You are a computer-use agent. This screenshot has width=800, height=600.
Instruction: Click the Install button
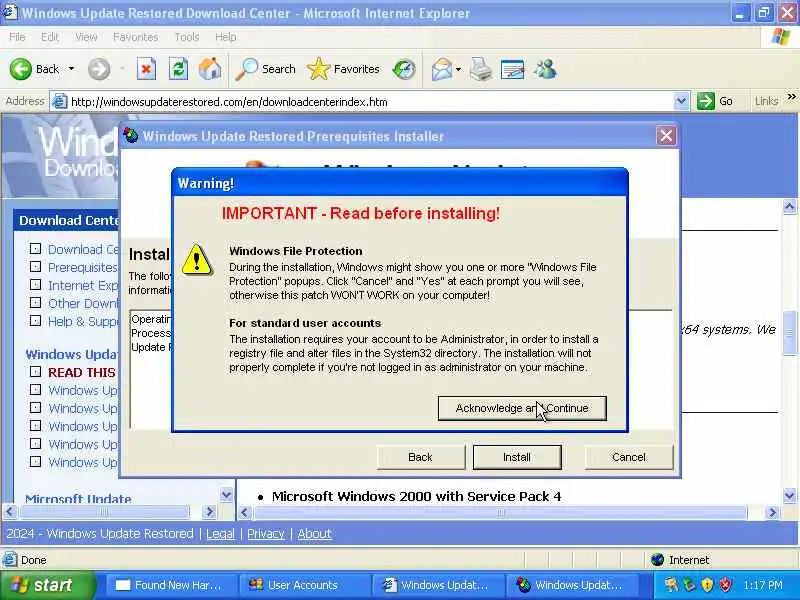(x=517, y=457)
